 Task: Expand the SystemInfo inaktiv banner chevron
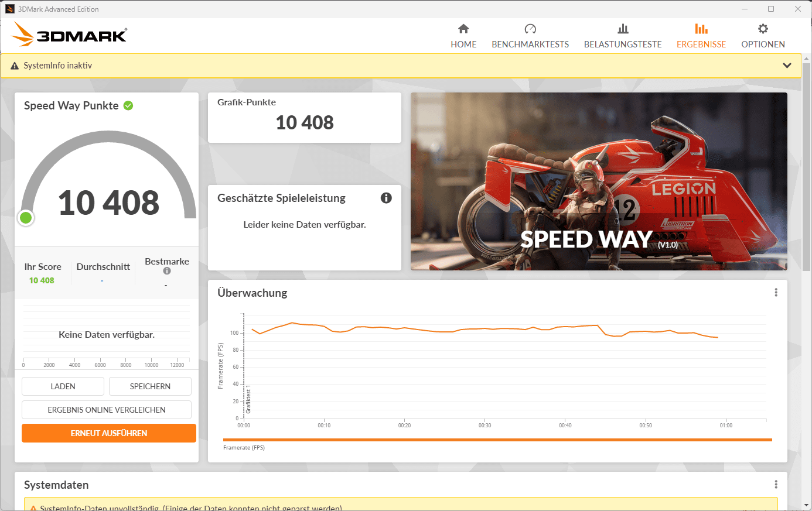click(x=787, y=66)
